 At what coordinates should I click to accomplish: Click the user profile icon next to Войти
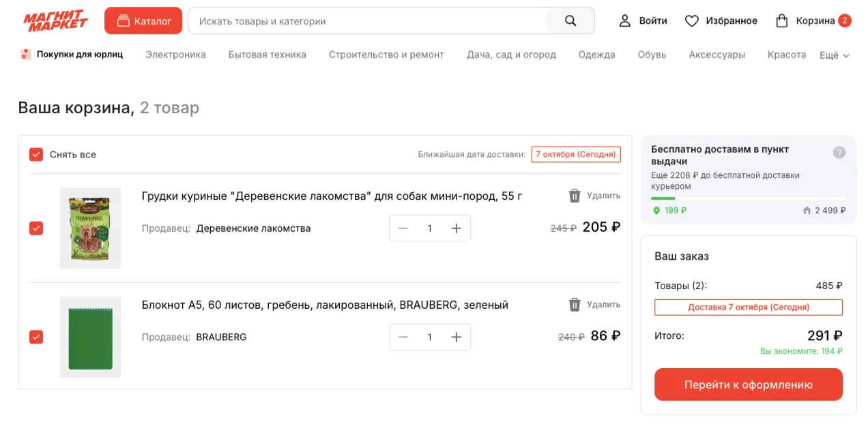pyautogui.click(x=624, y=21)
